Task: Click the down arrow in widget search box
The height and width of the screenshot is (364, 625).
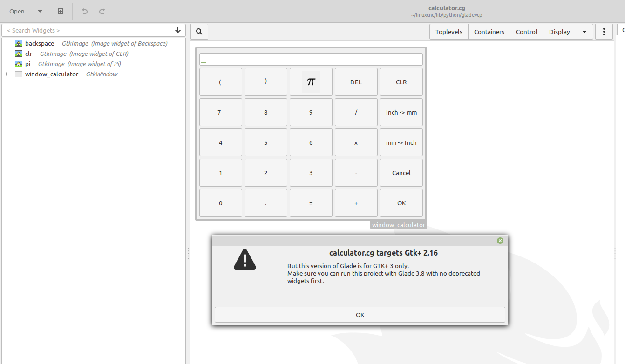Action: 178,30
